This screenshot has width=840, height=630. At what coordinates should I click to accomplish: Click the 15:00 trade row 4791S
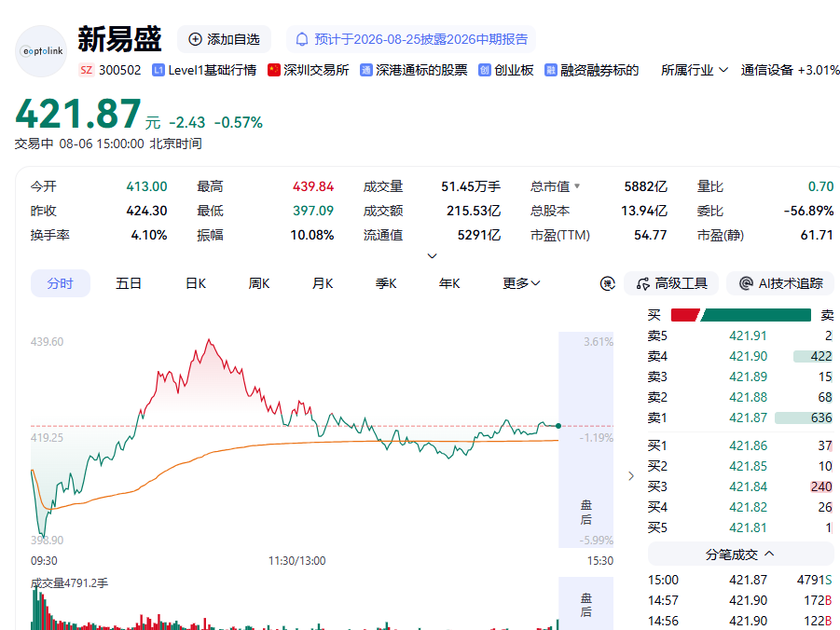click(740, 580)
